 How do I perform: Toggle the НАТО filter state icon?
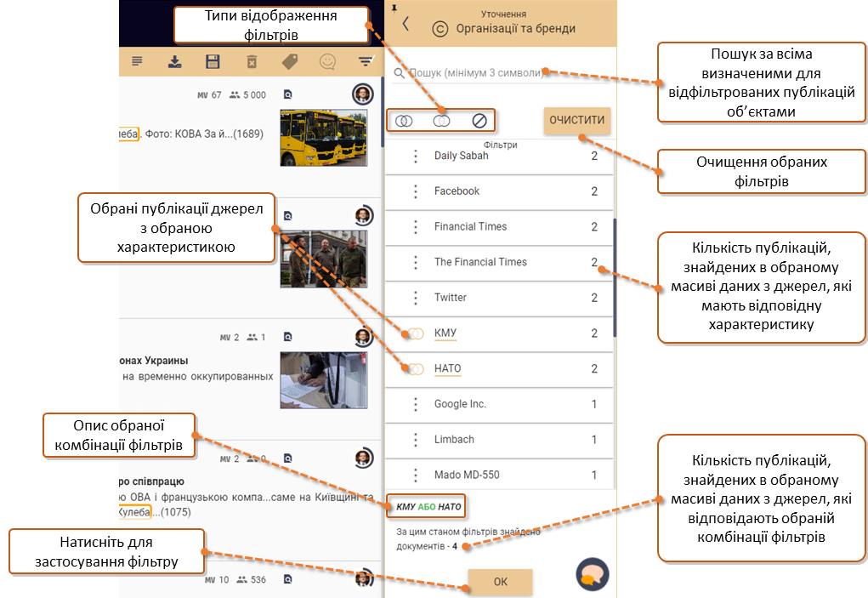click(415, 369)
